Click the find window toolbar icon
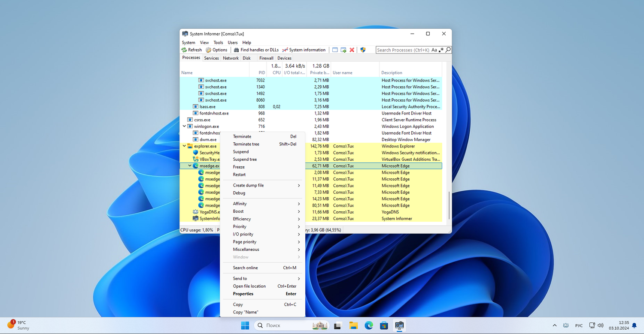This screenshot has width=644, height=334. click(x=335, y=50)
